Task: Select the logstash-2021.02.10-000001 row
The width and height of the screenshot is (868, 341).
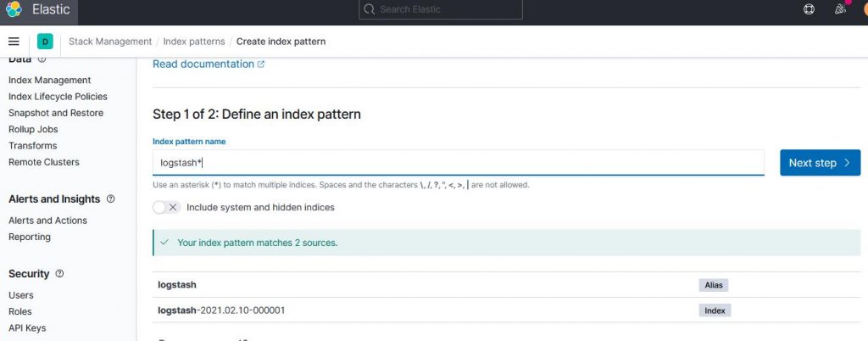Action: click(x=507, y=310)
